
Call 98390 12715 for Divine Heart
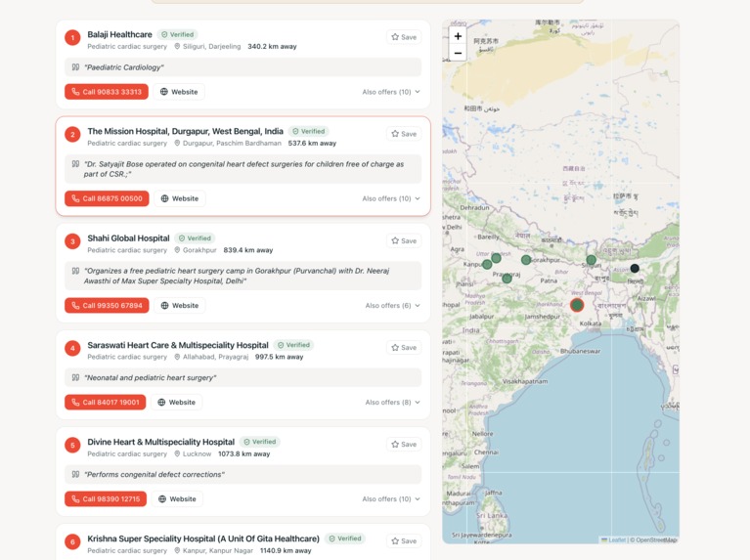click(x=106, y=498)
